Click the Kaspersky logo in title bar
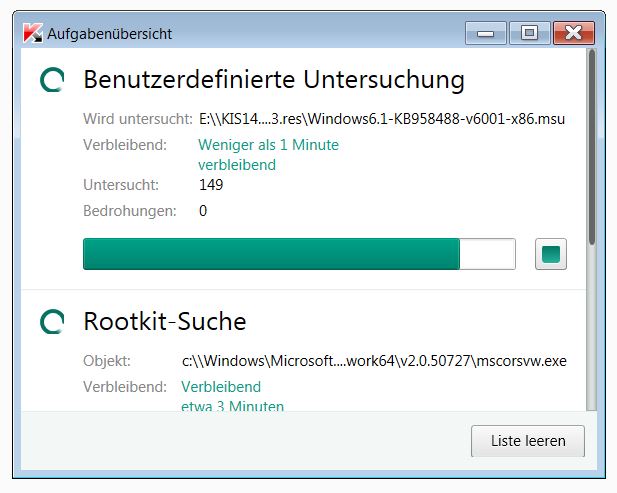The width and height of the screenshot is (617, 493). point(33,33)
